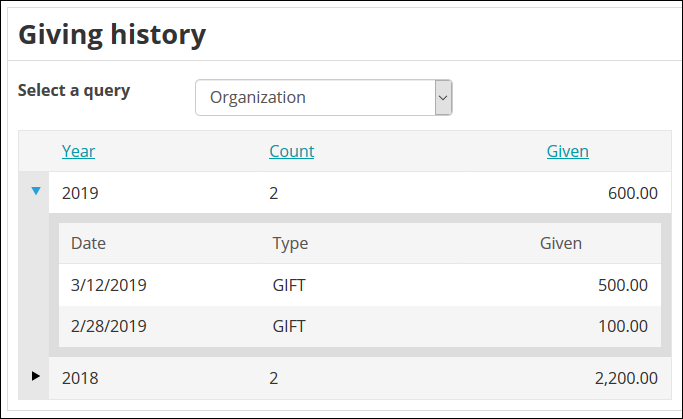Click the Type header in detail table
The image size is (683, 419).
click(x=290, y=243)
